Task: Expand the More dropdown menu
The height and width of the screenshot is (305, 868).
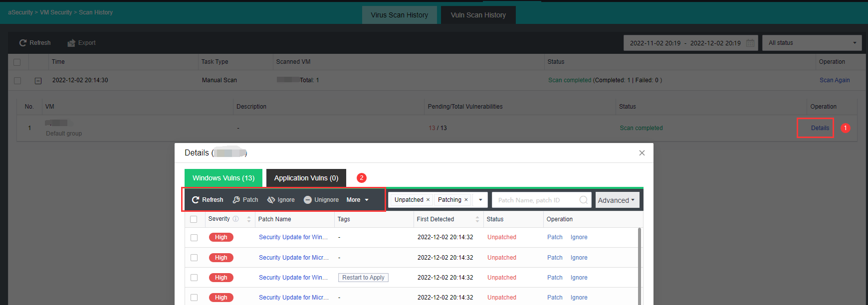Action: 358,200
